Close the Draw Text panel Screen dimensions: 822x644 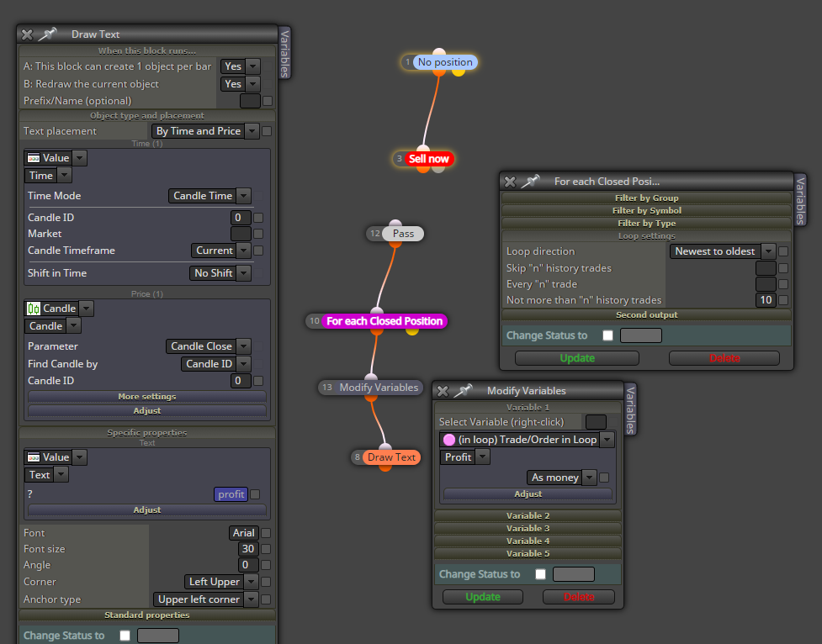pyautogui.click(x=27, y=34)
